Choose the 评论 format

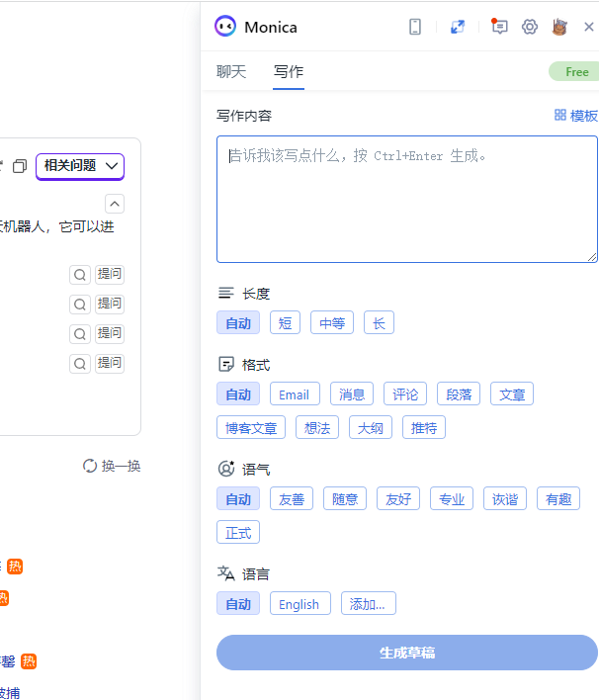pyautogui.click(x=405, y=394)
